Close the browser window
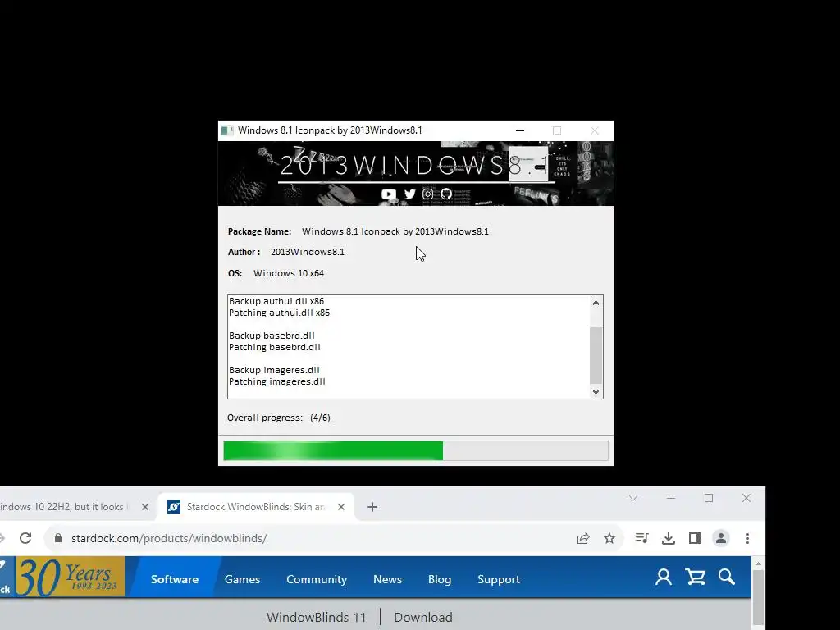The image size is (840, 630). click(746, 498)
